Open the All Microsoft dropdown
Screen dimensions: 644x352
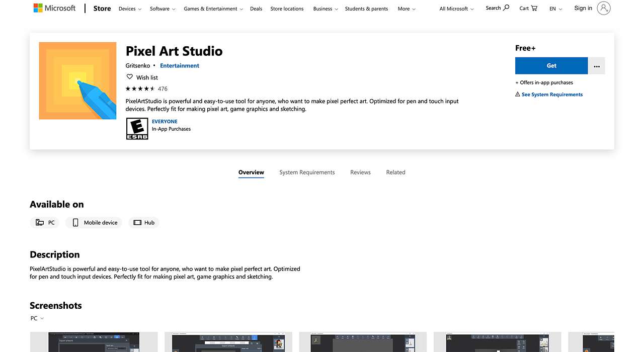coord(456,9)
